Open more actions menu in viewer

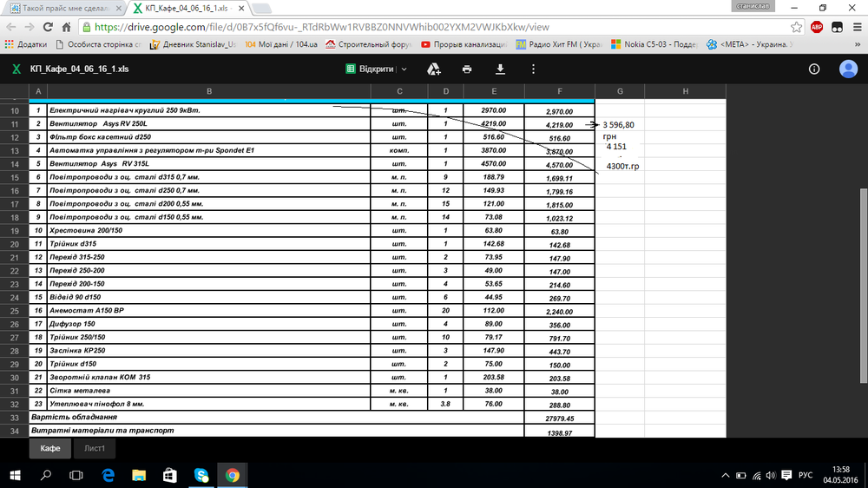coord(533,69)
